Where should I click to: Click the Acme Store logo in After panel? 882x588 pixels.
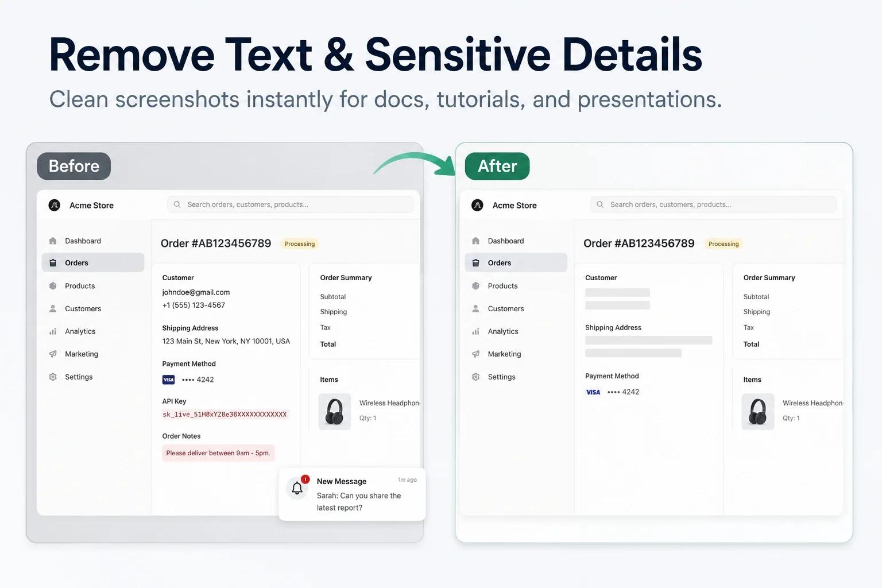[477, 205]
